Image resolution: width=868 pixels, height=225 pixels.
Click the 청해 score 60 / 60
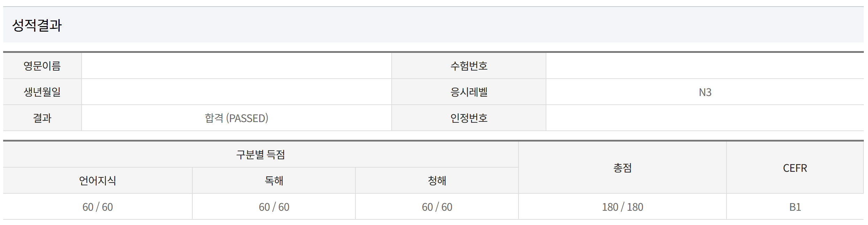point(437,207)
